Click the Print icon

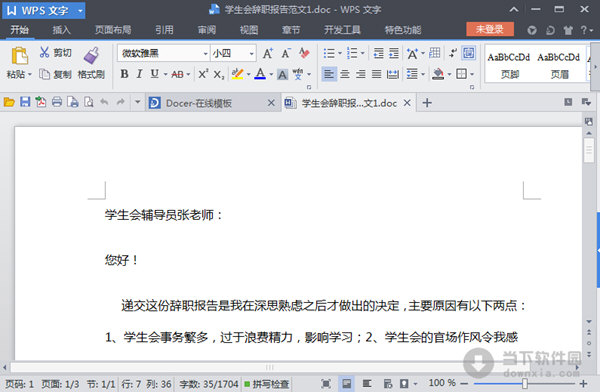[57, 102]
